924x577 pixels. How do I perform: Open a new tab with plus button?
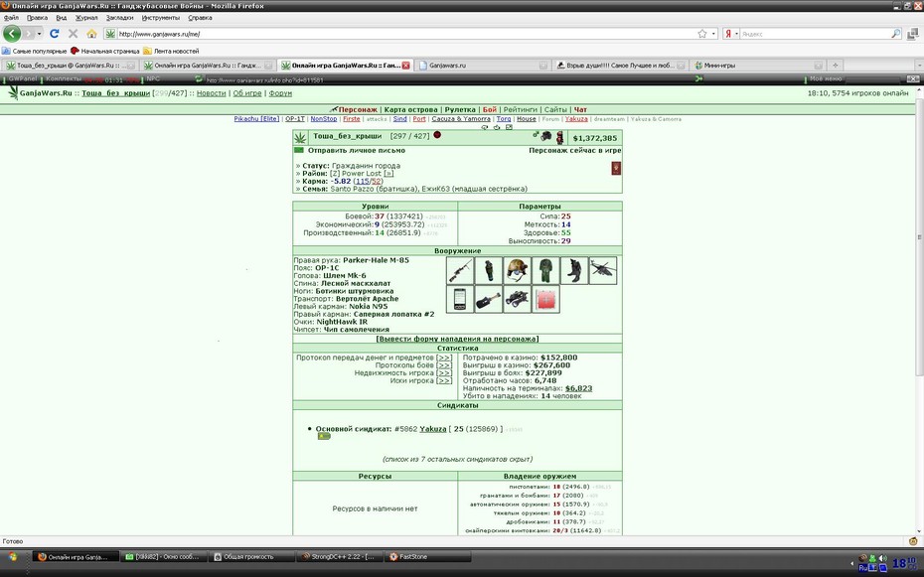(835, 66)
